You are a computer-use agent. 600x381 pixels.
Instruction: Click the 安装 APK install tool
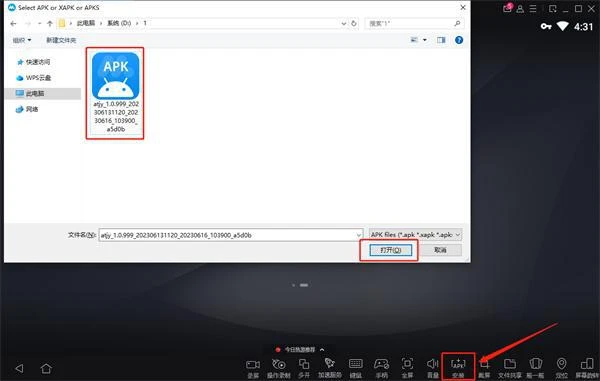tap(458, 368)
